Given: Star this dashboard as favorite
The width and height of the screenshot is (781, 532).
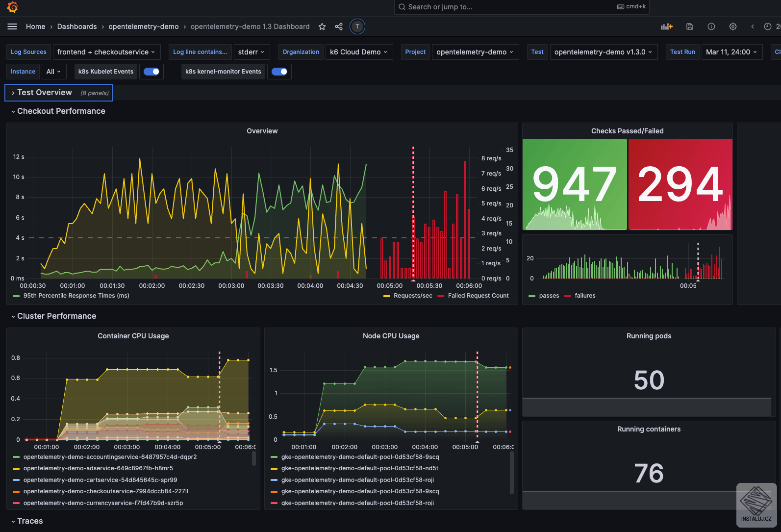Looking at the screenshot, I should [x=322, y=26].
